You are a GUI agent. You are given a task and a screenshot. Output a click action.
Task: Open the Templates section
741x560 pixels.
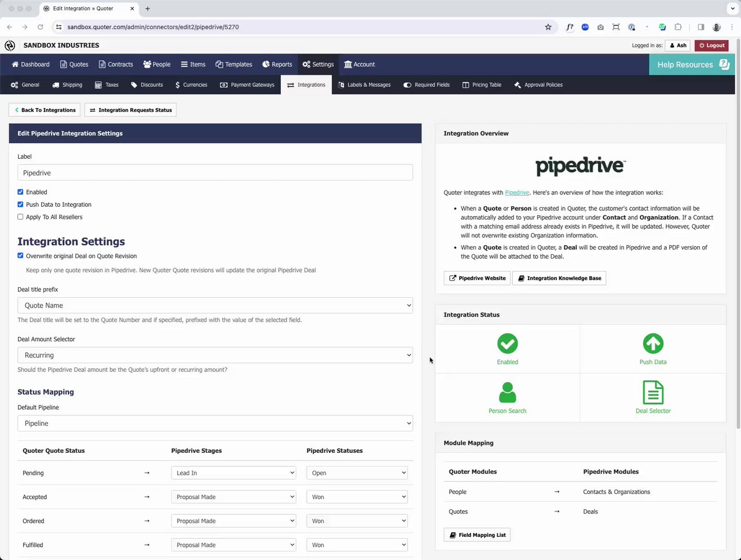tap(234, 64)
